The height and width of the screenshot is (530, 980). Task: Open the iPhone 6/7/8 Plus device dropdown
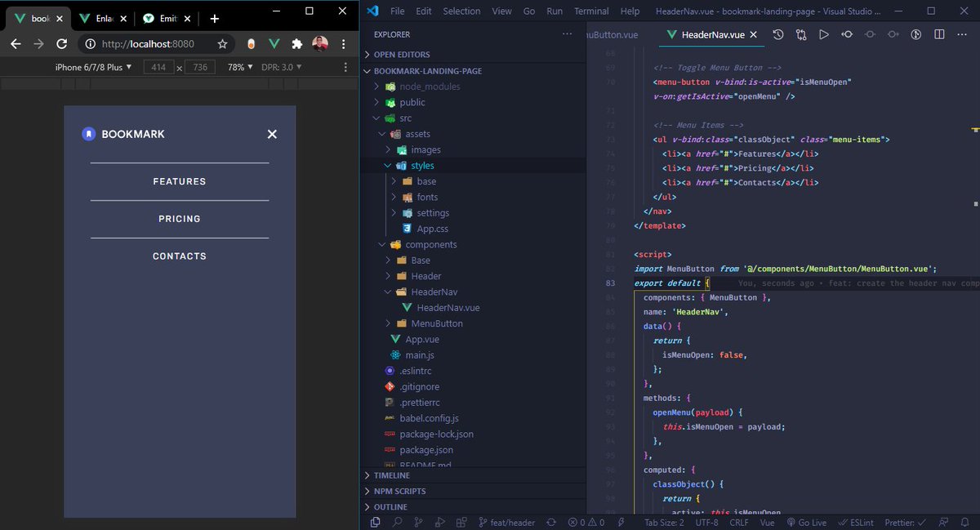click(x=92, y=66)
